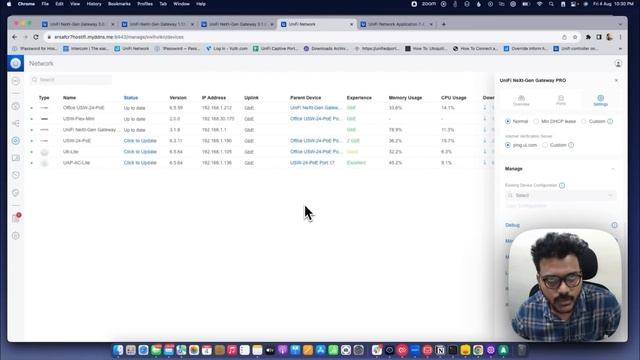The height and width of the screenshot is (360, 640).
Task: Click info icon beside Custom after Min DHCP lease
Action: [610, 121]
